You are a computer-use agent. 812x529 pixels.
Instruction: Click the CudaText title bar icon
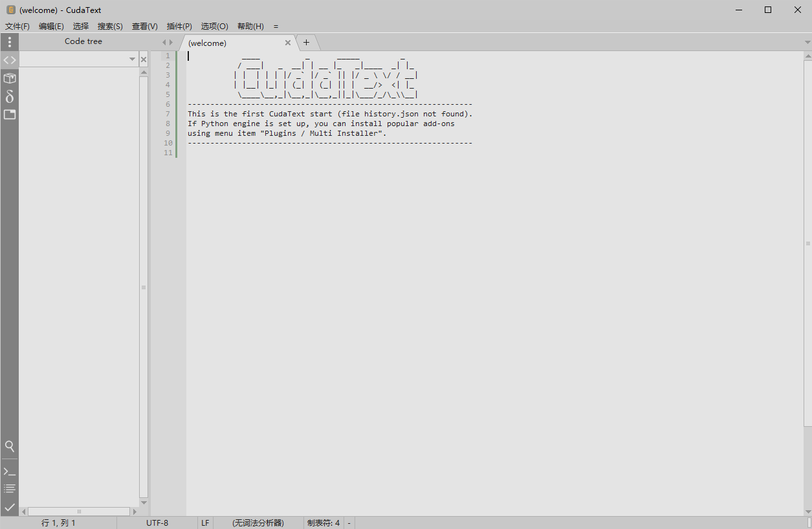10,10
